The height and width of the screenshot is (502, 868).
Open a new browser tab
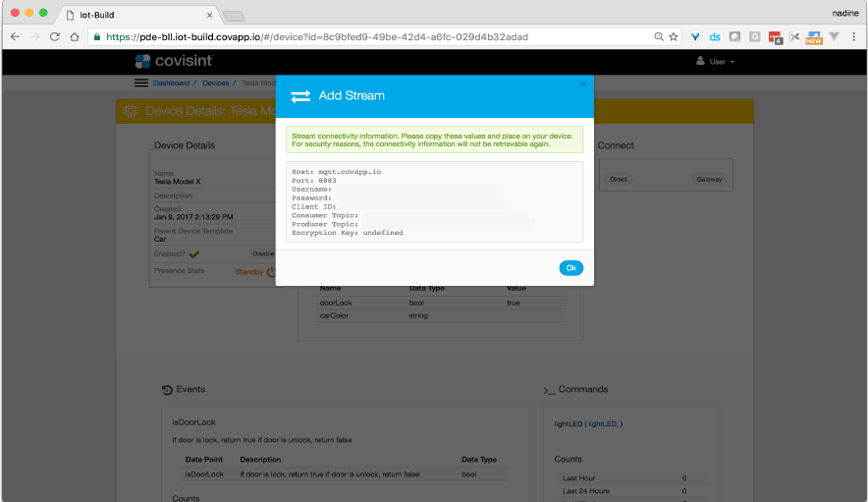coord(234,15)
